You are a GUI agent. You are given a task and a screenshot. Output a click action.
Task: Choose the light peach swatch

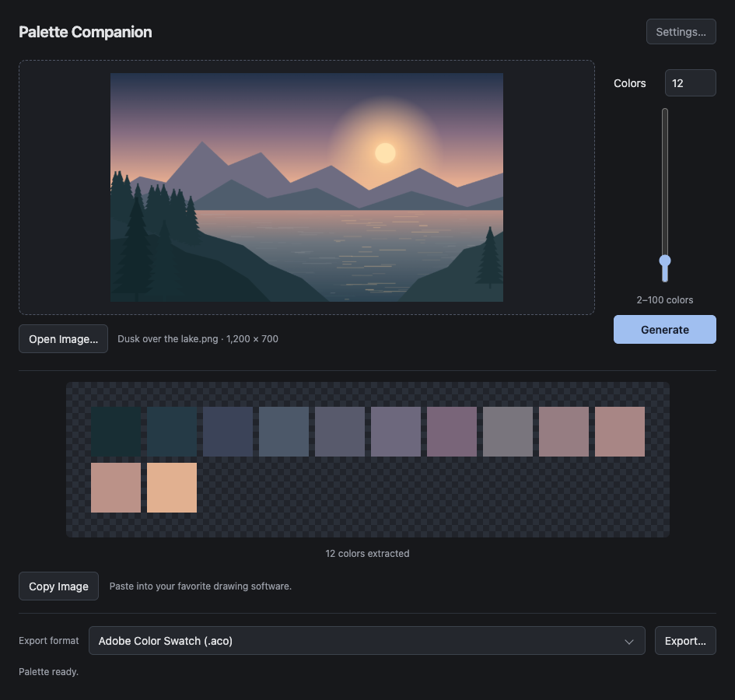point(172,488)
